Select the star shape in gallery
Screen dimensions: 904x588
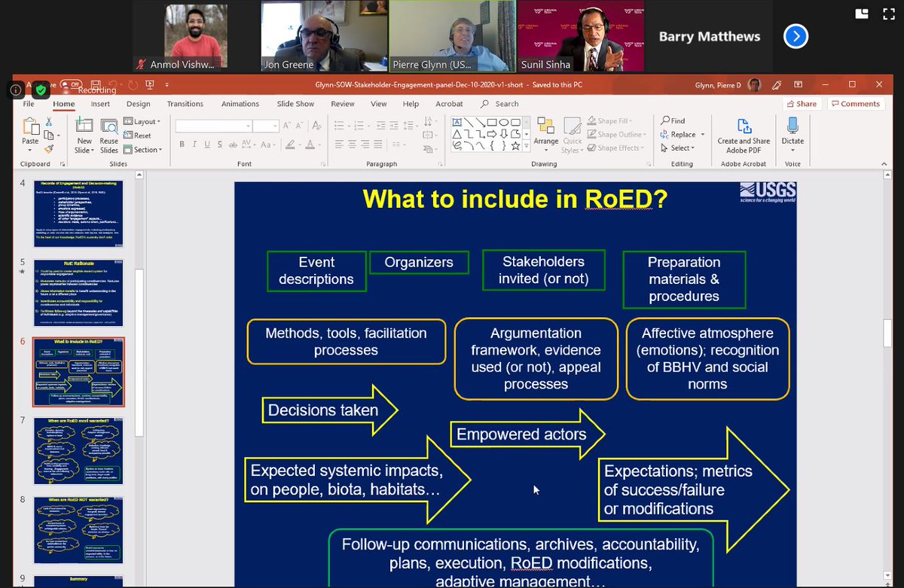(517, 145)
